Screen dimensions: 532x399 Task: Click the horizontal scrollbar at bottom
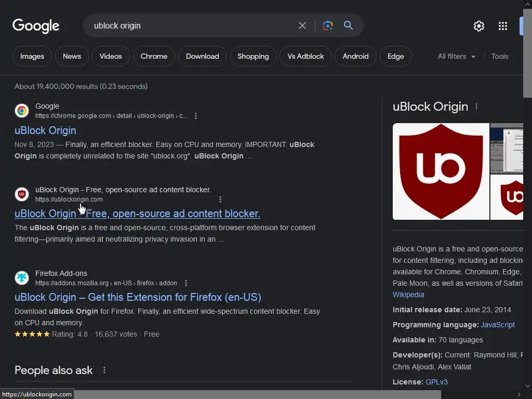tap(258, 394)
